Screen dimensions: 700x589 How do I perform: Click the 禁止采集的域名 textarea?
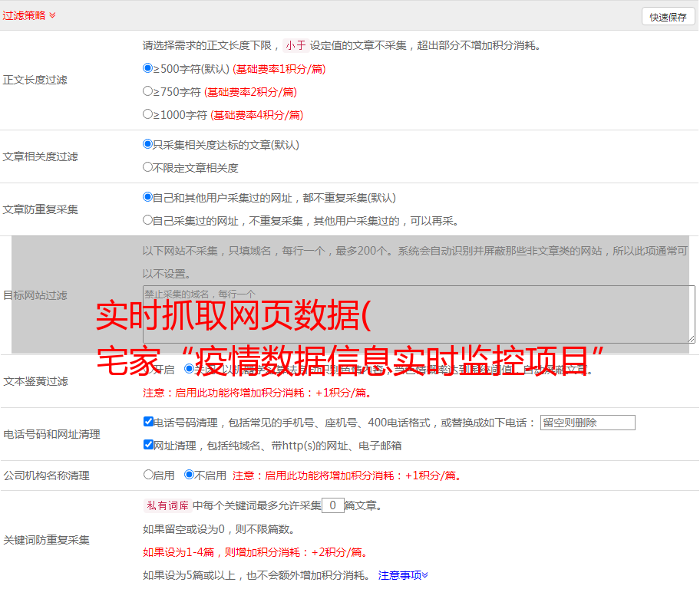(x=419, y=314)
